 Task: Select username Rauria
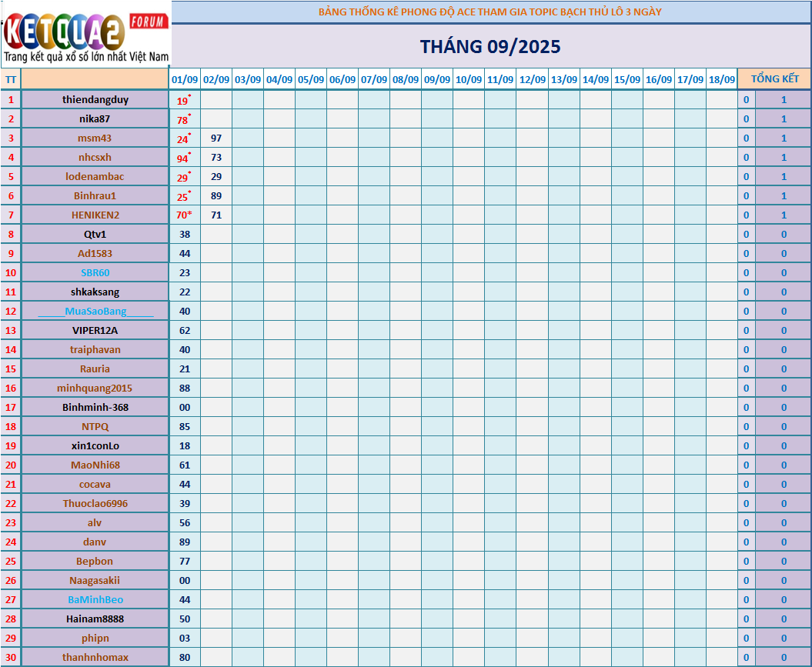tap(95, 369)
